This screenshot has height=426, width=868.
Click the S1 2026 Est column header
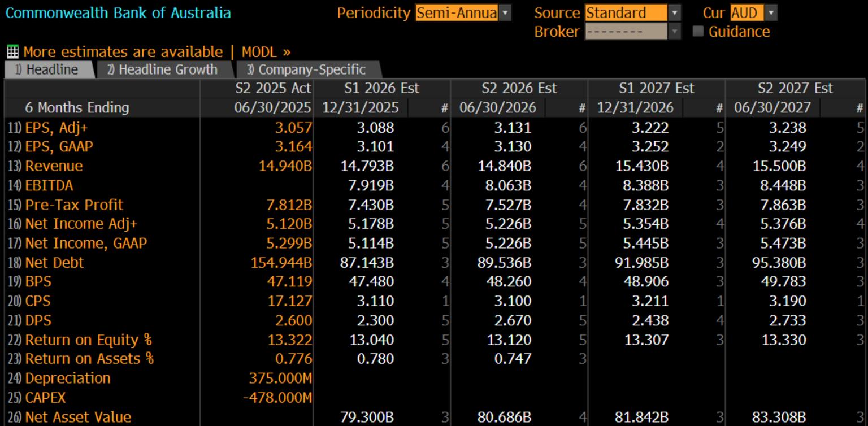(382, 88)
